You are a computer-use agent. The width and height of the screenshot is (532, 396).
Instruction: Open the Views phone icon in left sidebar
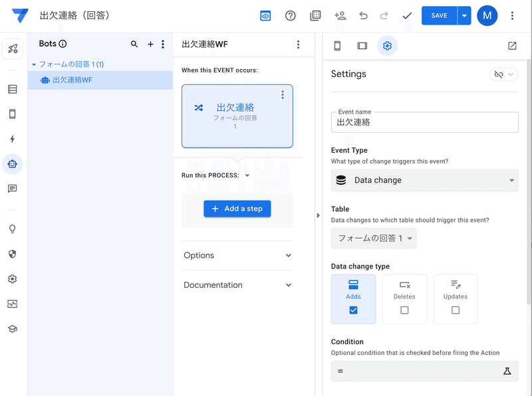[13, 114]
